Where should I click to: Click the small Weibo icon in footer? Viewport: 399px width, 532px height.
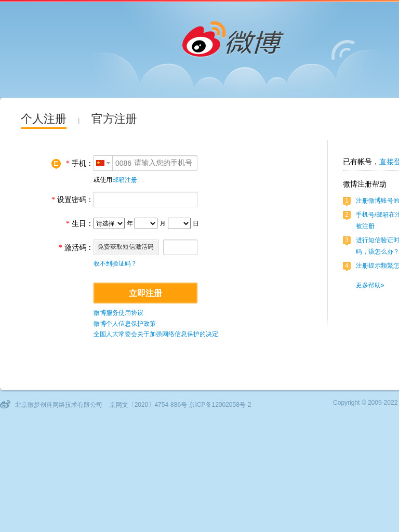pos(5,404)
